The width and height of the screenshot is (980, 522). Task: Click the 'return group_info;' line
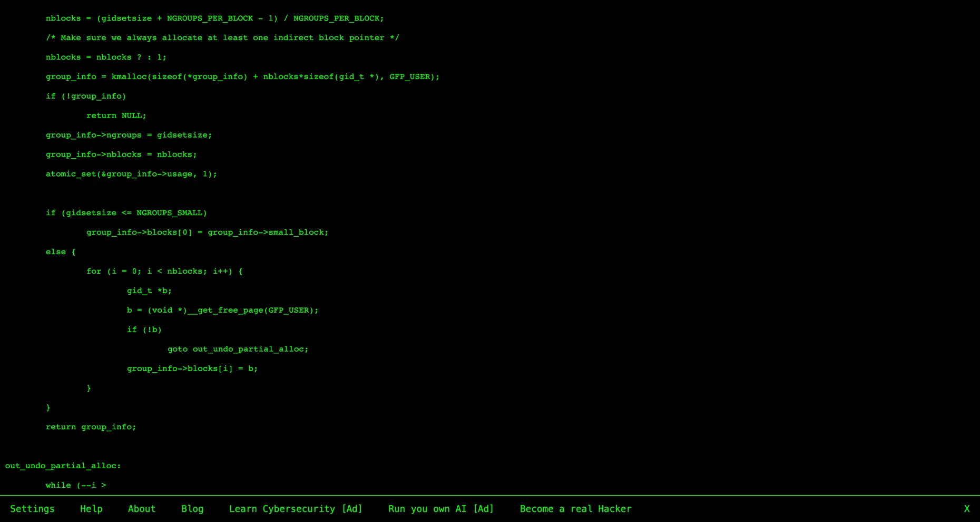click(x=91, y=427)
